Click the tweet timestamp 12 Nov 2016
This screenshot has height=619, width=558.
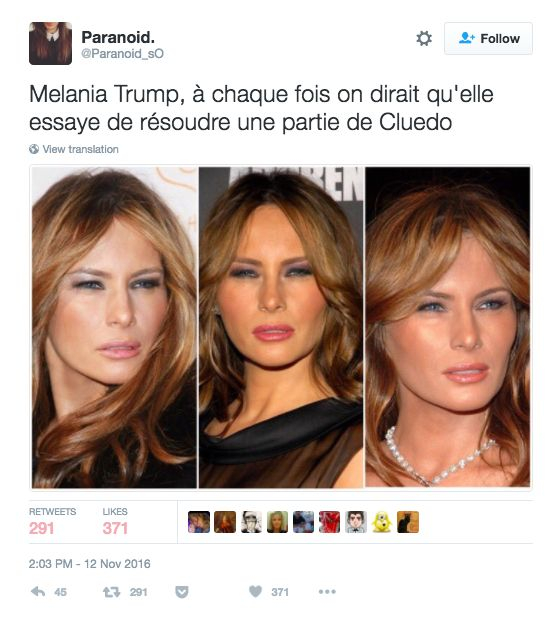(x=90, y=563)
